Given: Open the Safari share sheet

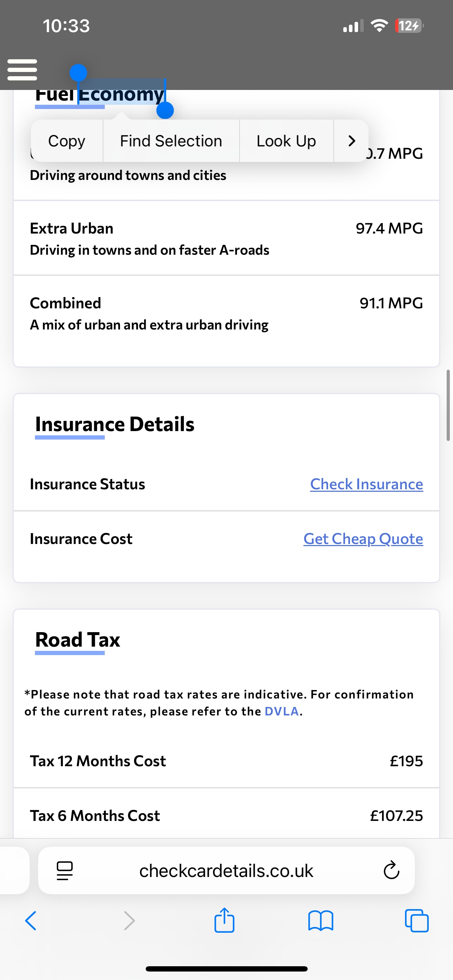Looking at the screenshot, I should click(224, 920).
